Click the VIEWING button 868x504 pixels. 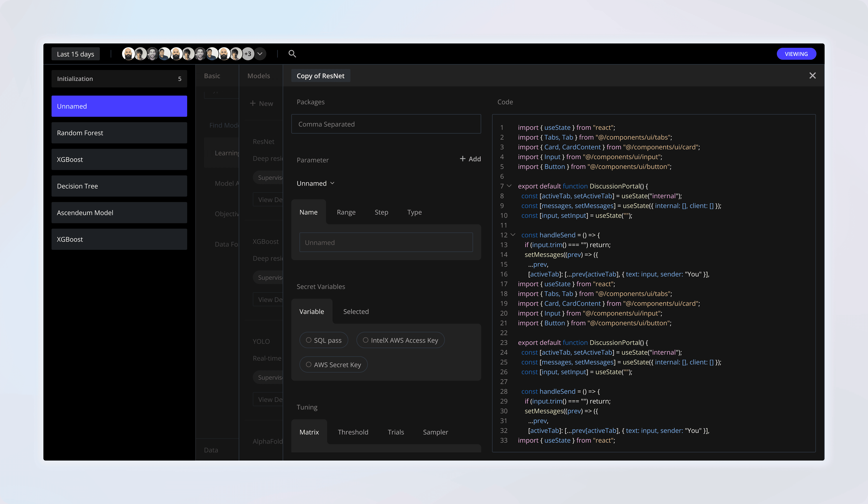[x=796, y=54]
